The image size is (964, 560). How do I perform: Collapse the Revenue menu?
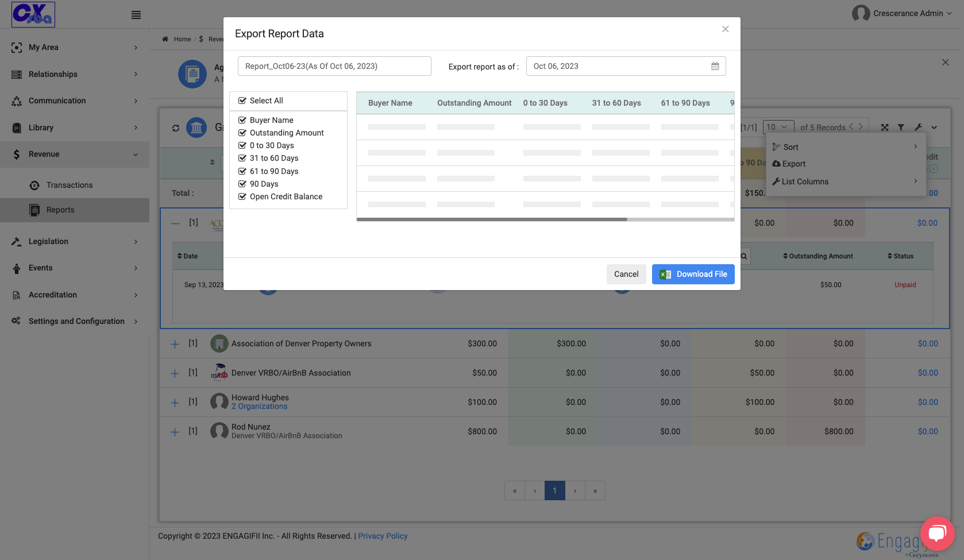[x=75, y=154]
